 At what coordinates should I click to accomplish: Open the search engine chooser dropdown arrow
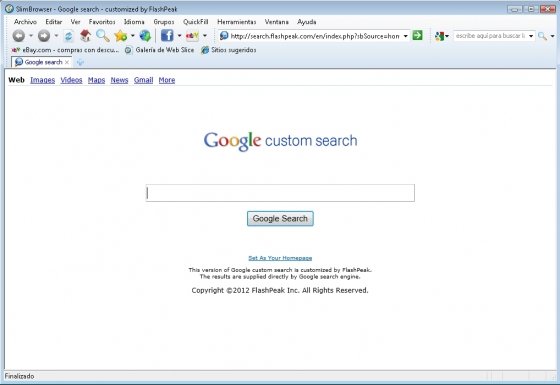click(447, 36)
